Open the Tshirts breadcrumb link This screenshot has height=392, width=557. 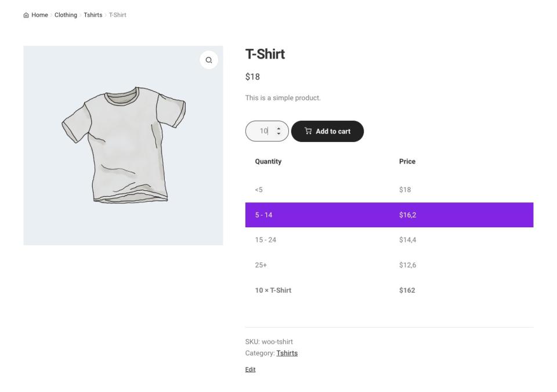pos(93,15)
